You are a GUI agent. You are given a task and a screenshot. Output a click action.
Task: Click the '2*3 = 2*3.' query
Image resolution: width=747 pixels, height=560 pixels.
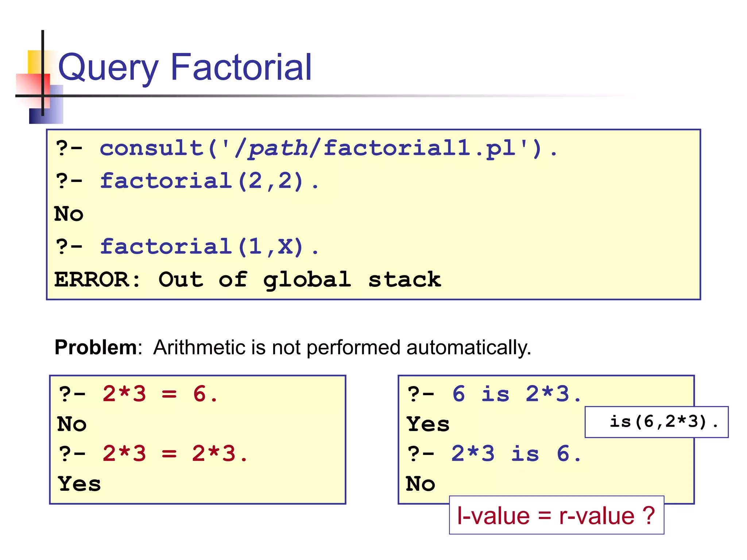[153, 454]
